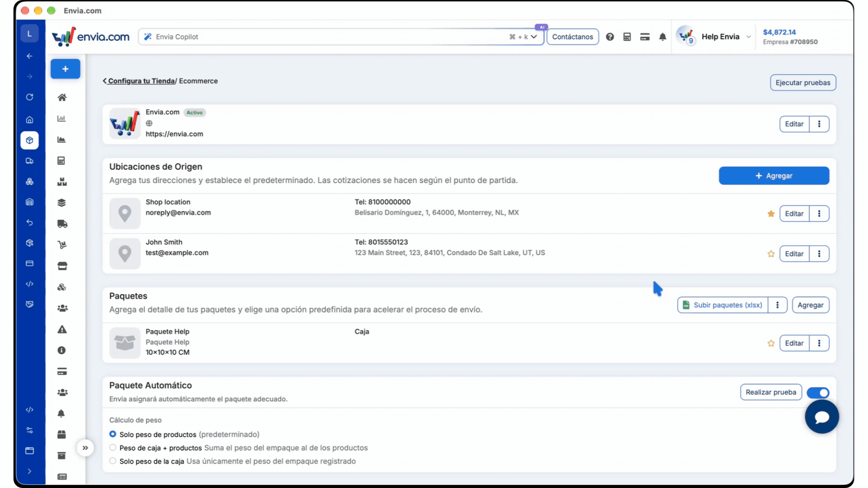Click the blue plus create button
The image size is (868, 488).
coord(65,69)
